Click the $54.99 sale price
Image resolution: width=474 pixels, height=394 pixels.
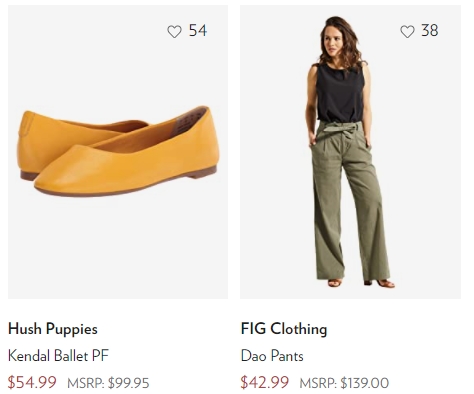[32, 383]
